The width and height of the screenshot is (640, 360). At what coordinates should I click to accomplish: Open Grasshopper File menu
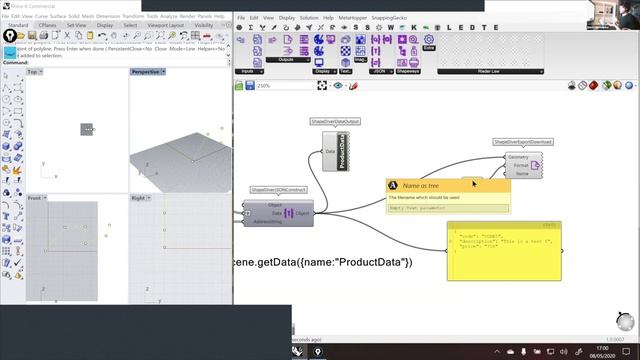point(241,18)
